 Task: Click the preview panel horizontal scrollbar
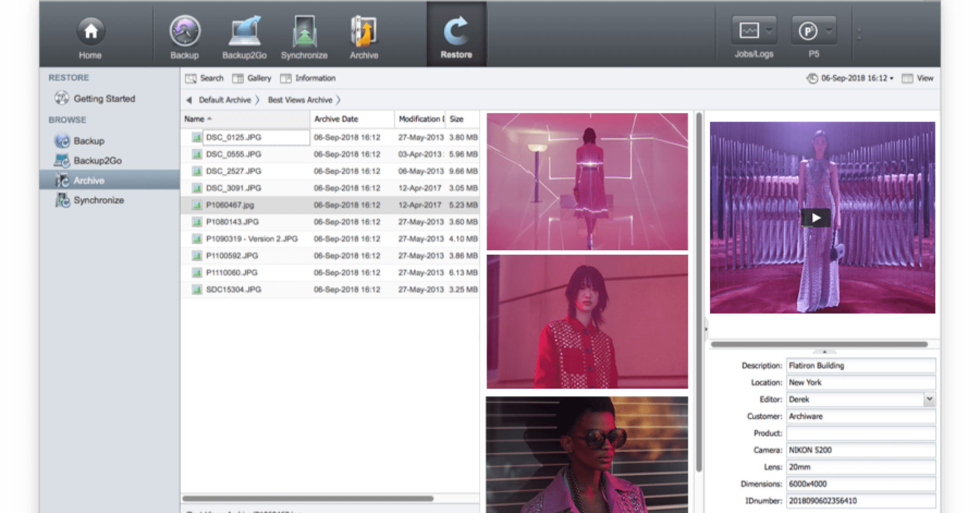point(819,344)
